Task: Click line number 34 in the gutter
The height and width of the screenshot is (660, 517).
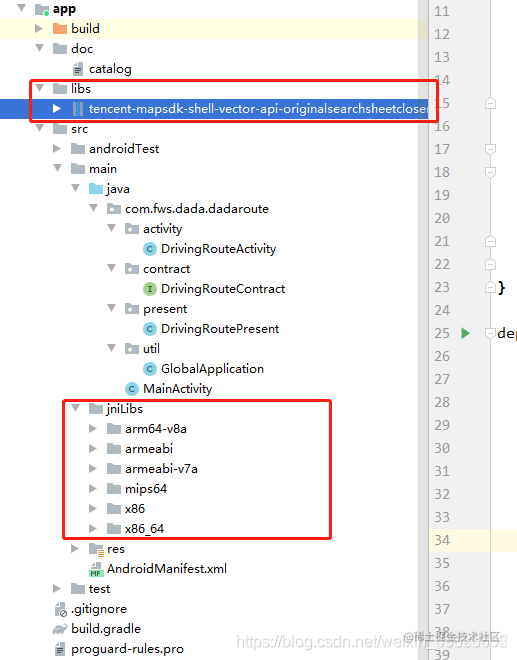Action: (x=442, y=540)
